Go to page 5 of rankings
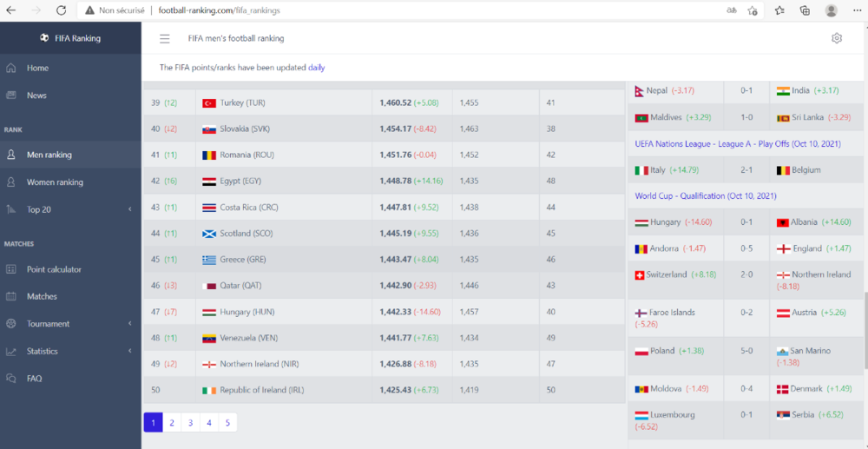The height and width of the screenshot is (449, 868). click(x=227, y=423)
